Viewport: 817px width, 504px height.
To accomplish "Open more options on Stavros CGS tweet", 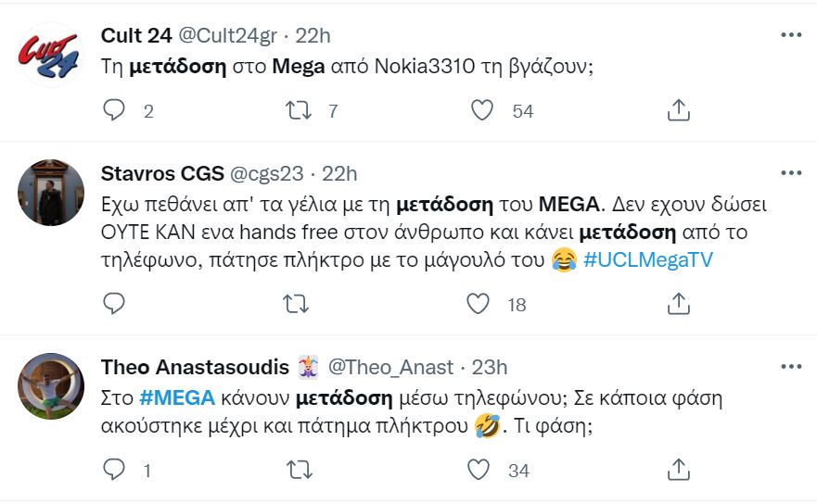I will [791, 173].
